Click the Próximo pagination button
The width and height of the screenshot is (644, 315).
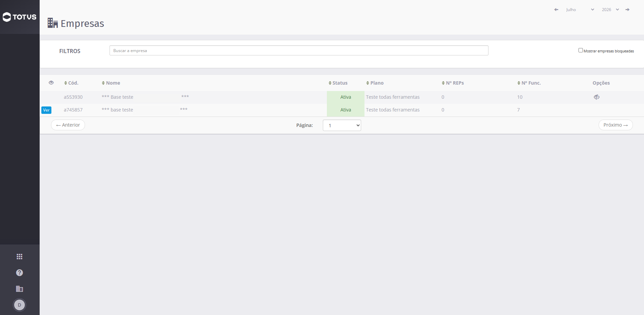click(615, 125)
